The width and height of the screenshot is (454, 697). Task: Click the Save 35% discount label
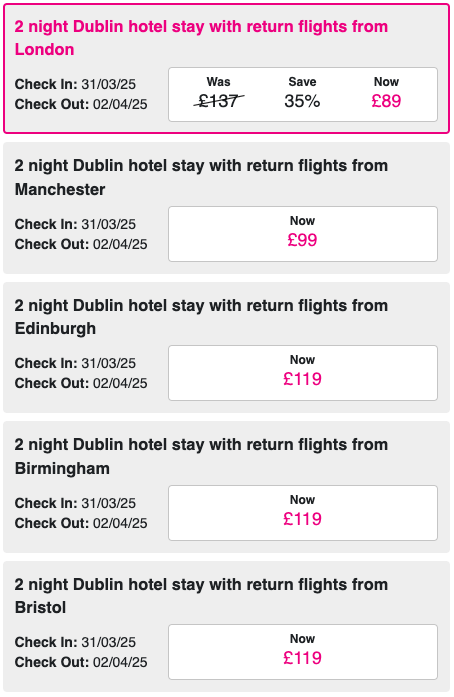pos(302,93)
